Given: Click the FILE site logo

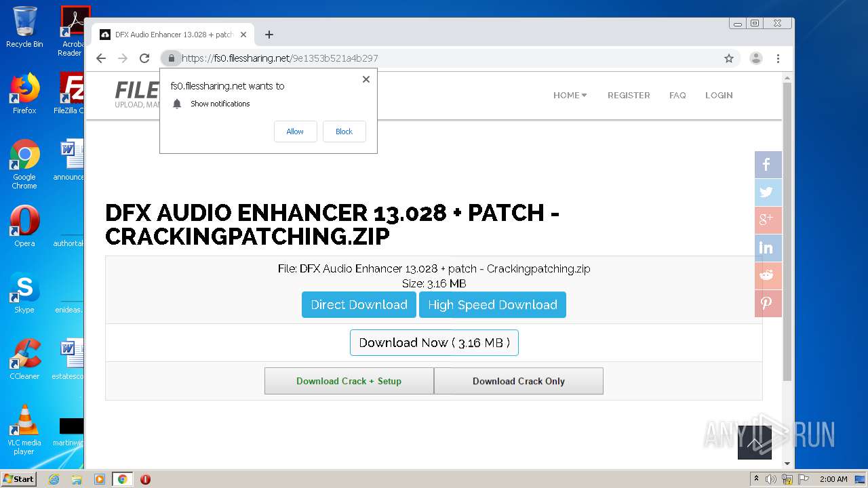Looking at the screenshot, I should coord(138,95).
